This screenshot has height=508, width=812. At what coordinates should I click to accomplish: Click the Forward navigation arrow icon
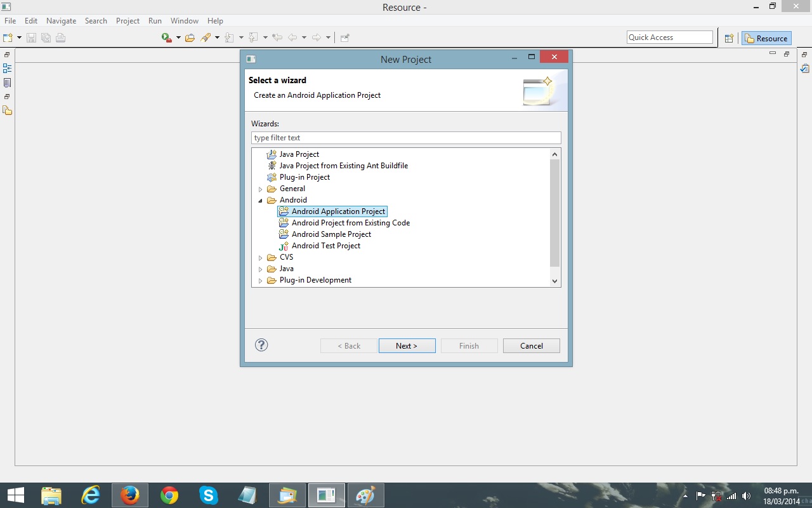(317, 37)
